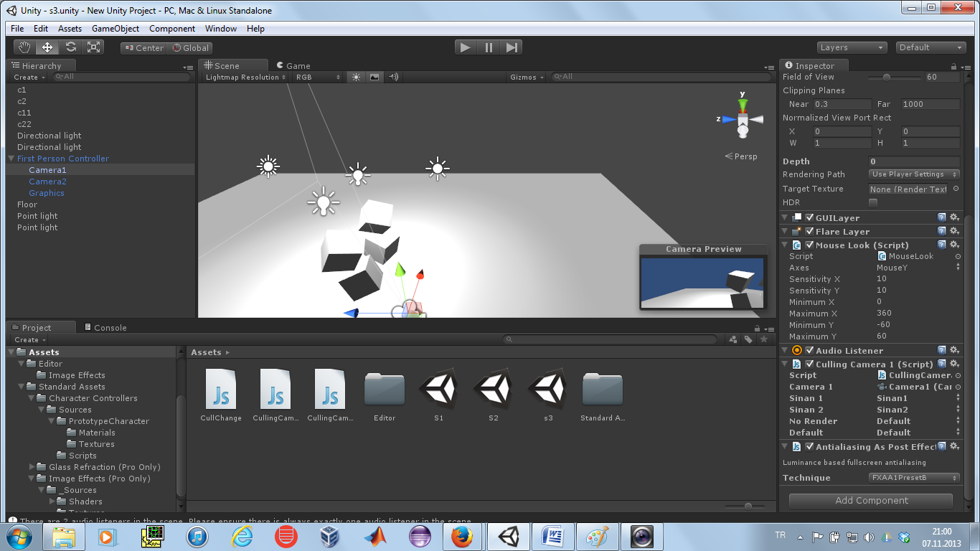Image resolution: width=980 pixels, height=551 pixels.
Task: Disable the Antialiasing As Post Effect checkbox
Action: [x=809, y=446]
